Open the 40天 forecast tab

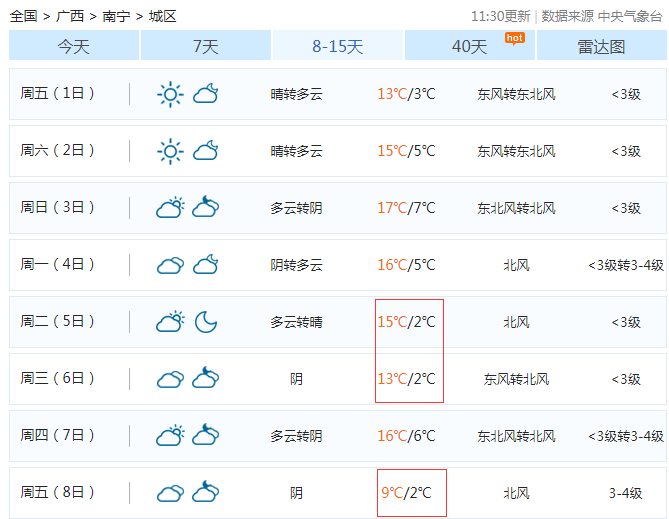469,46
